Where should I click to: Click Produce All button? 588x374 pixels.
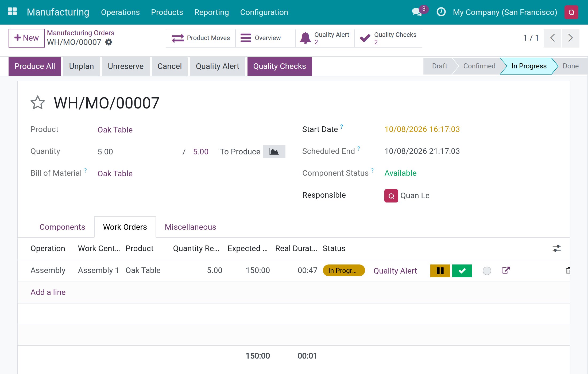(x=35, y=66)
